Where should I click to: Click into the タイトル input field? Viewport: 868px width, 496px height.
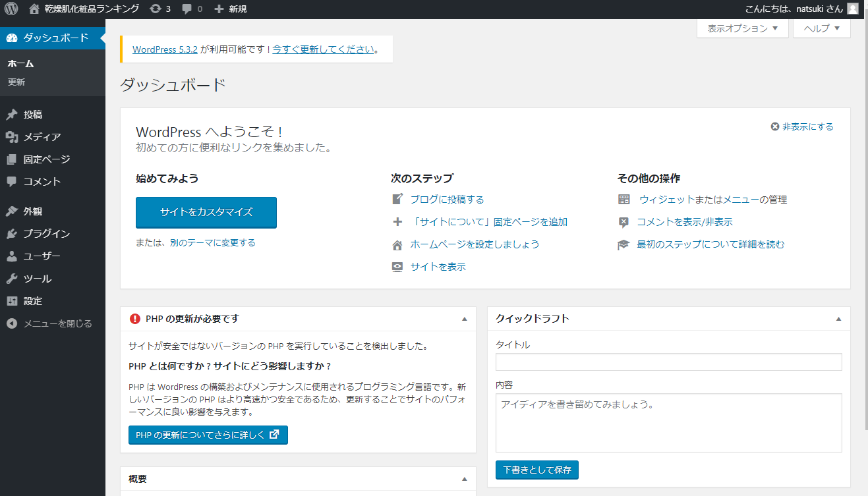tap(669, 362)
